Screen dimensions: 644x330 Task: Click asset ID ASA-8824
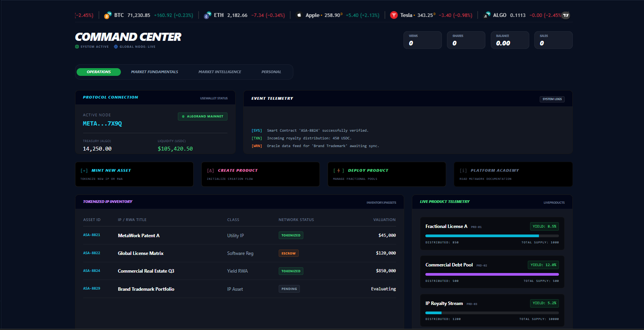click(92, 271)
